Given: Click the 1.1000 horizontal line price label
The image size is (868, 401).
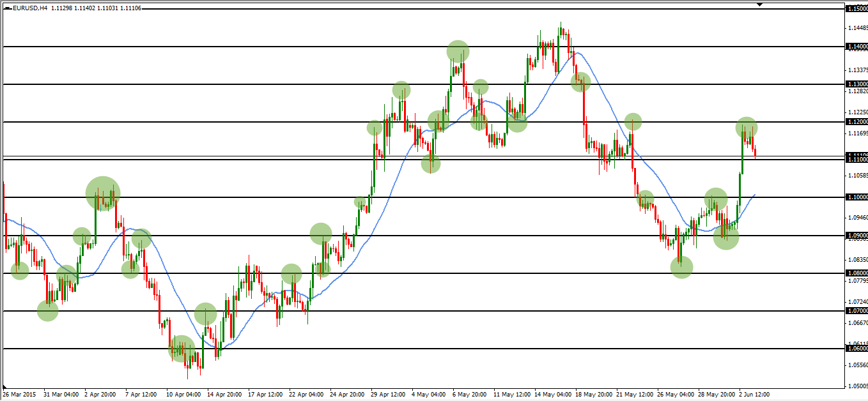Looking at the screenshot, I should tap(856, 197).
